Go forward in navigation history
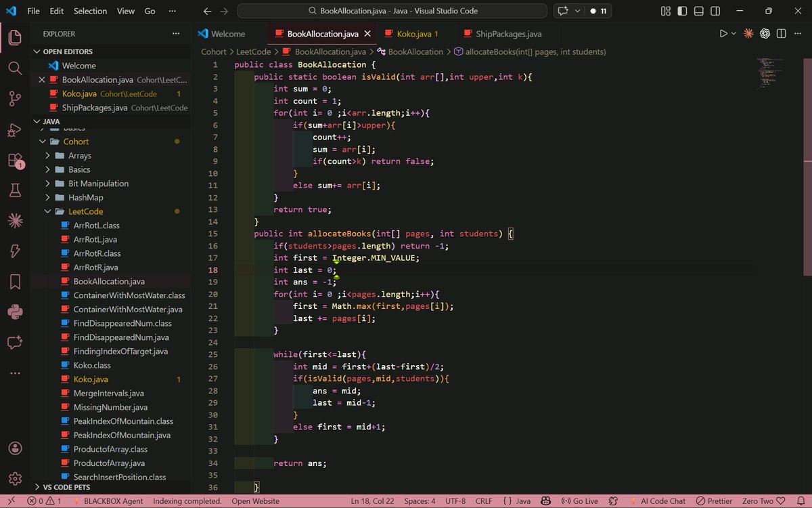 (224, 11)
